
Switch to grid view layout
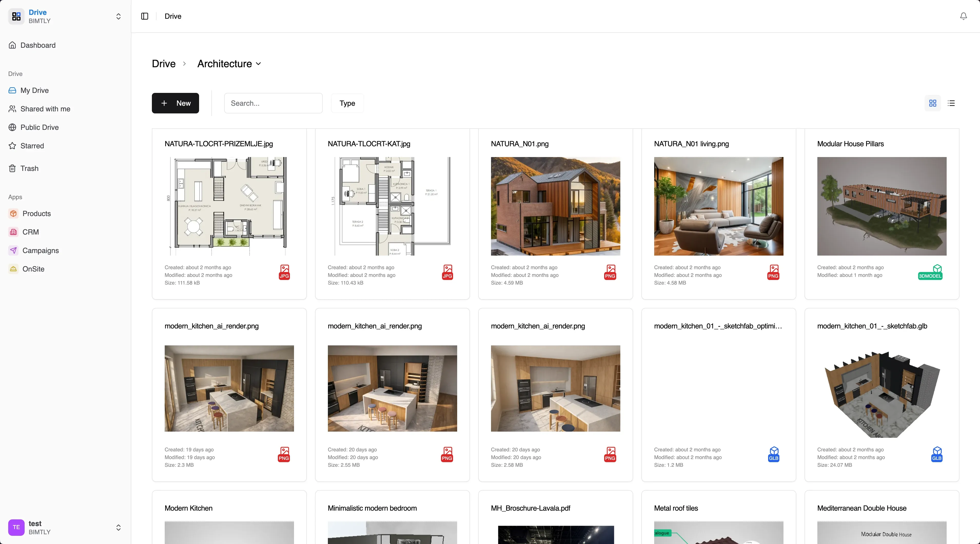pos(933,103)
